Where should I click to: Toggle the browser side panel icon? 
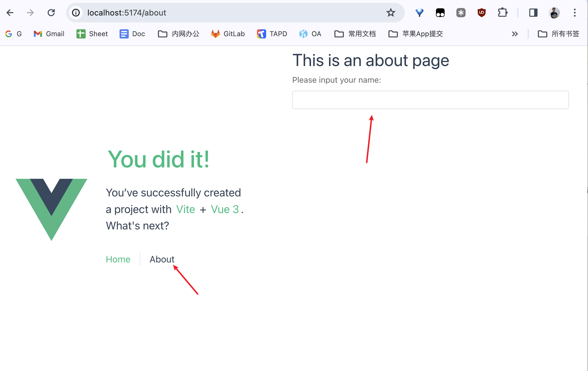click(x=533, y=13)
